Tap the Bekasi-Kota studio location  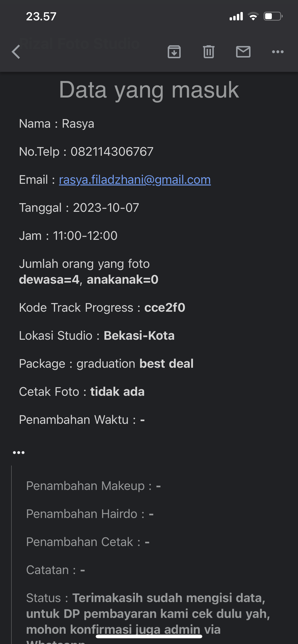tap(139, 336)
